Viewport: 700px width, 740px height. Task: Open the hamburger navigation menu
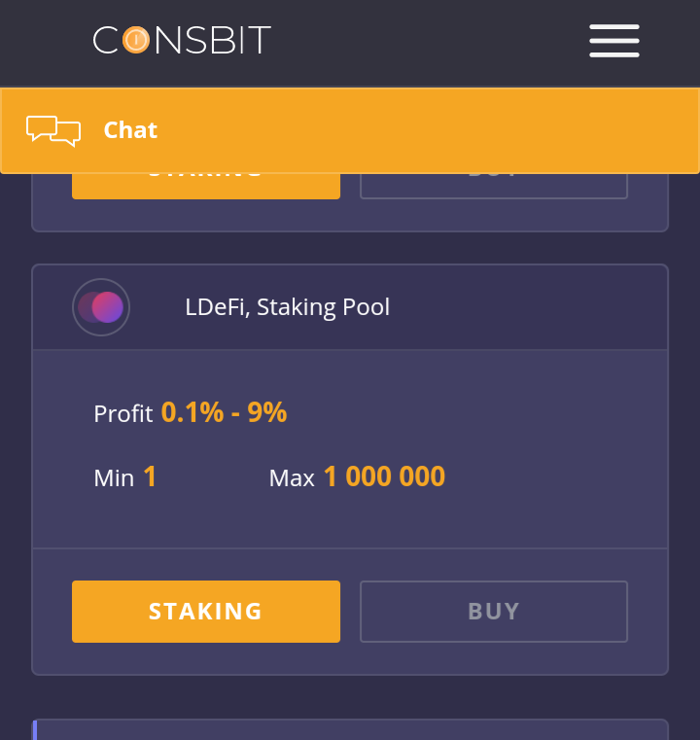point(613,41)
